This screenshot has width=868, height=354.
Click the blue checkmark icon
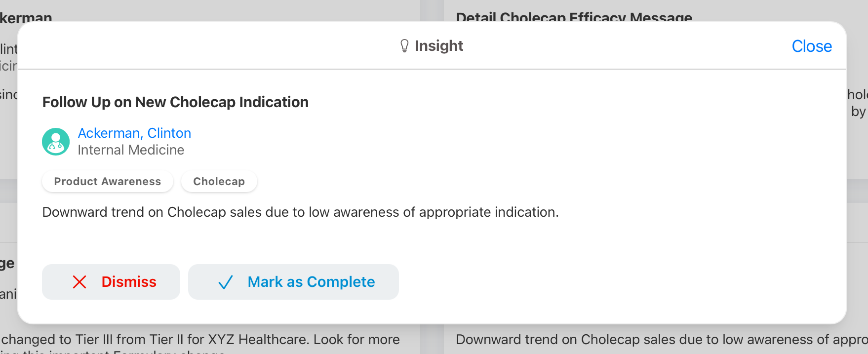click(x=226, y=282)
